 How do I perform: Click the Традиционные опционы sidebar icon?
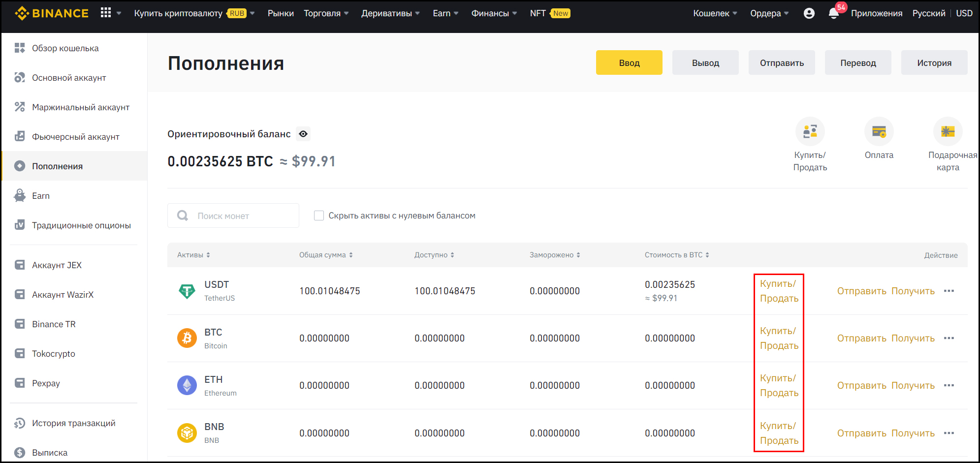click(20, 225)
